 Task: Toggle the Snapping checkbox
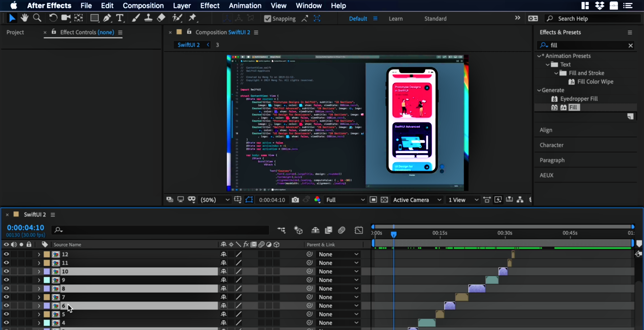[x=267, y=19]
